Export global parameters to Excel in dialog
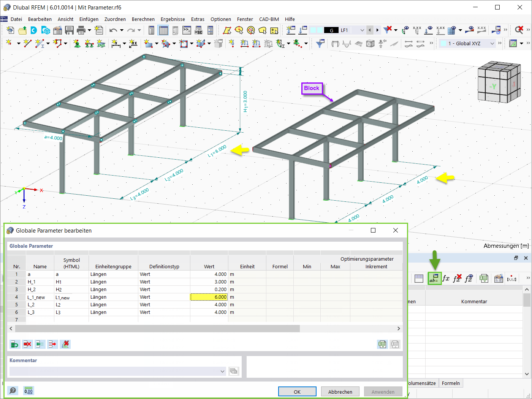Viewport: 532px width, 399px height. pos(382,344)
